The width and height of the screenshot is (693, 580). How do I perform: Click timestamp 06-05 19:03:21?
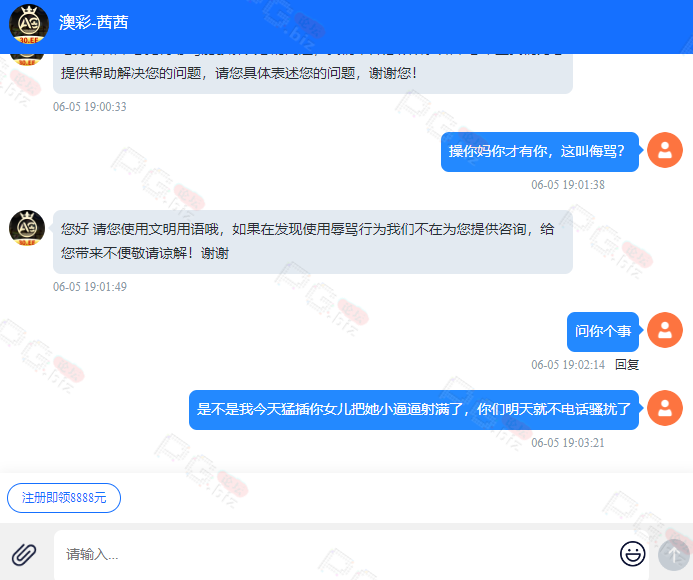click(x=568, y=443)
